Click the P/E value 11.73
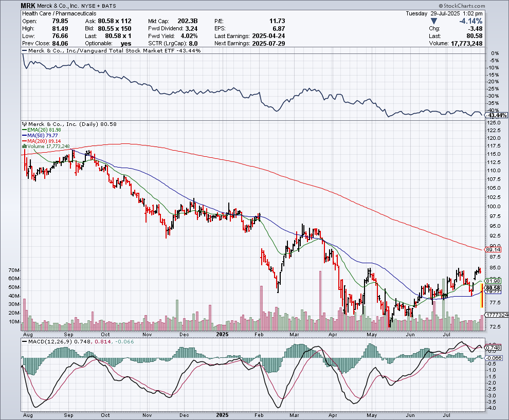This screenshot has width=509, height=420. [x=277, y=21]
